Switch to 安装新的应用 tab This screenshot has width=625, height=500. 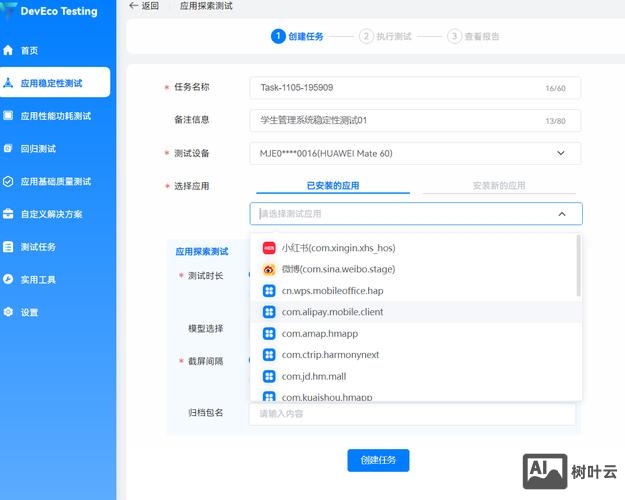tap(499, 185)
